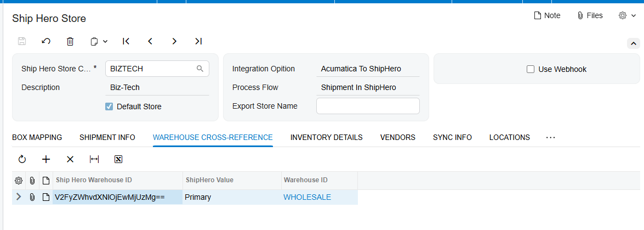
Task: Click the files column header paperclip
Action: click(x=32, y=180)
